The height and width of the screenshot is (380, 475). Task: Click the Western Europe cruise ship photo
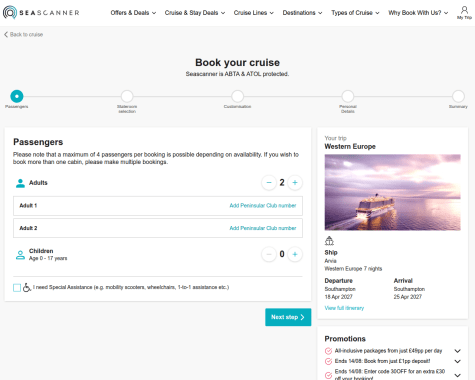[393, 192]
